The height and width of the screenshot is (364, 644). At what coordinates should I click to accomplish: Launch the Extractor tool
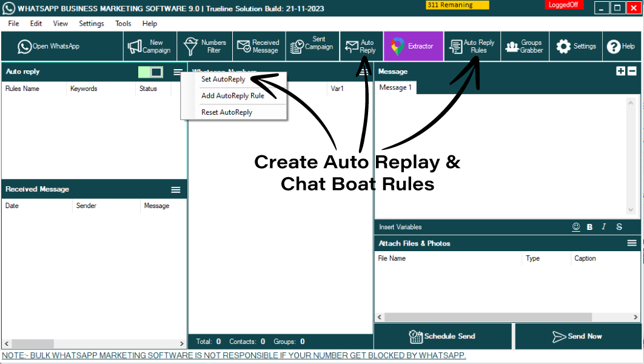(413, 46)
